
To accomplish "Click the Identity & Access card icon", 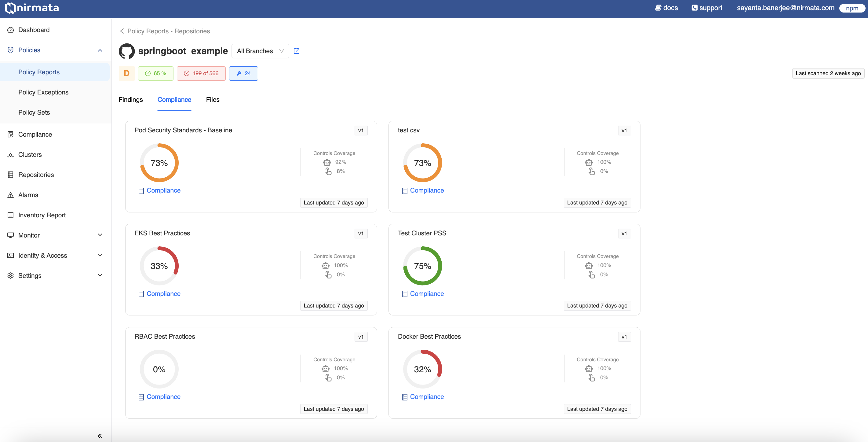I will click(x=10, y=256).
